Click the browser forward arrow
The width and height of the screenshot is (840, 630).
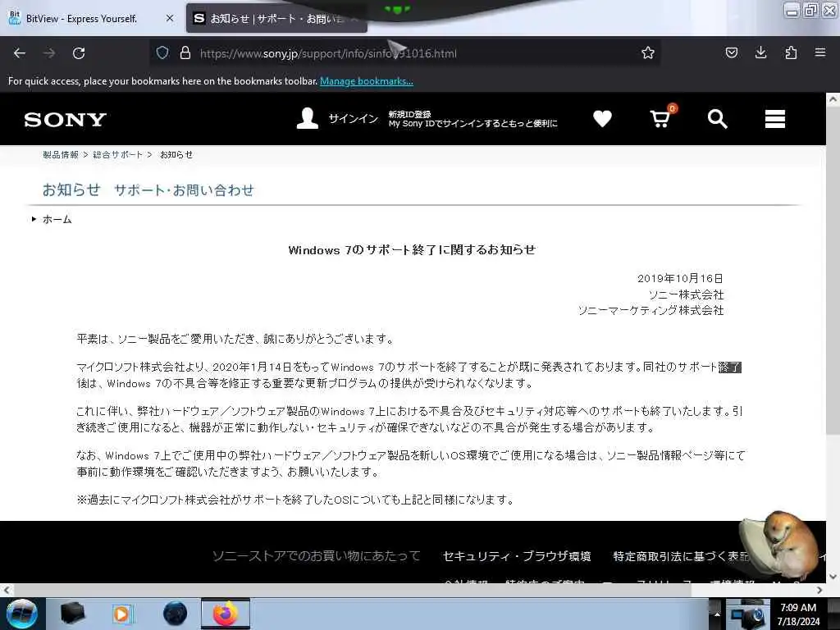(48, 53)
